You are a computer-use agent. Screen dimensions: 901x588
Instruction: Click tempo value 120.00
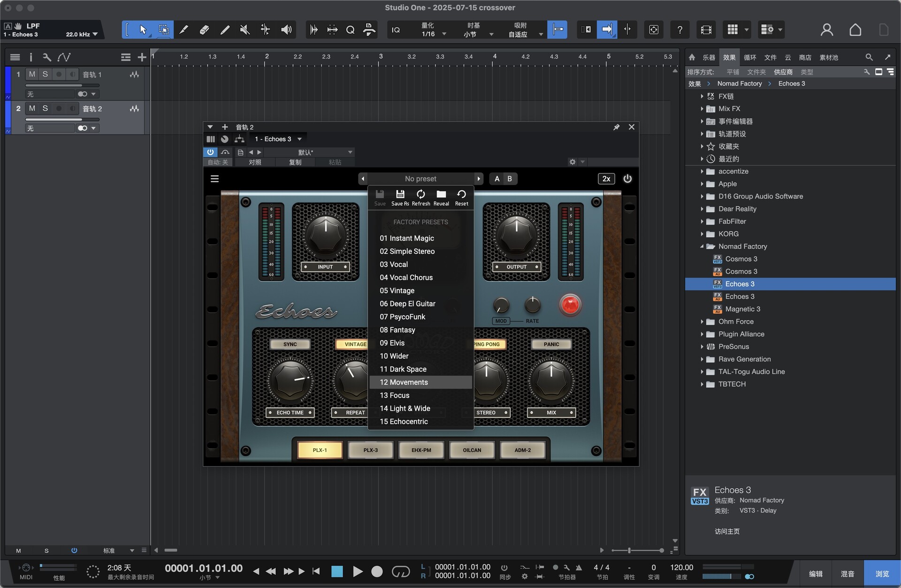click(681, 567)
